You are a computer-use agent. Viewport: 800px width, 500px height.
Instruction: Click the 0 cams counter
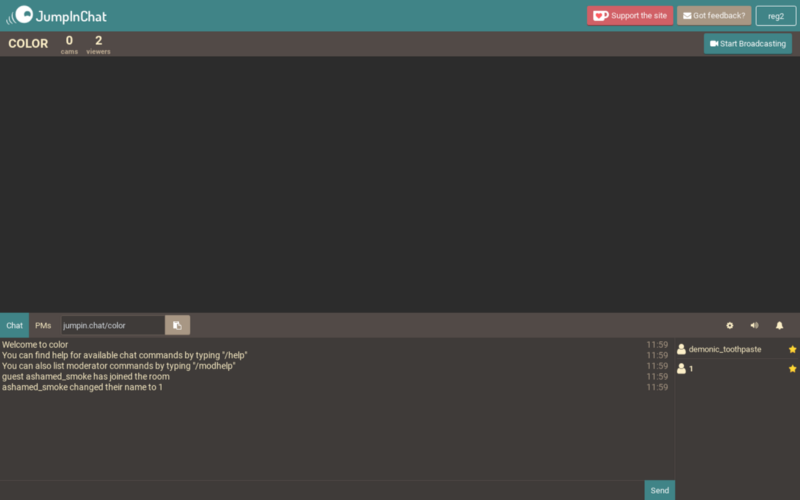69,44
